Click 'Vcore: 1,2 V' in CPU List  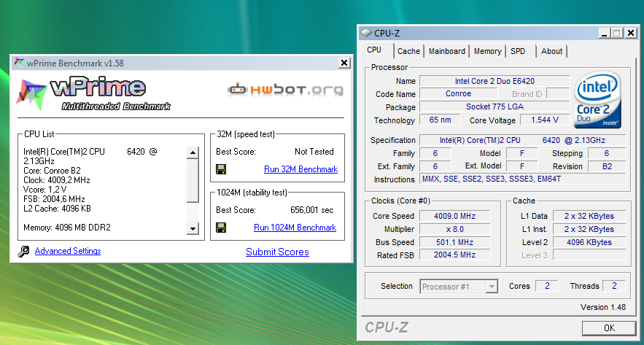pos(44,190)
